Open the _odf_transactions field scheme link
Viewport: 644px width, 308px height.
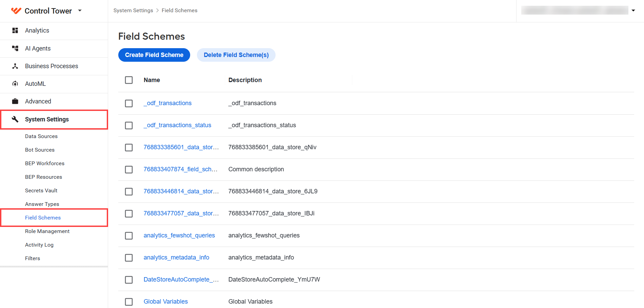[x=167, y=103]
